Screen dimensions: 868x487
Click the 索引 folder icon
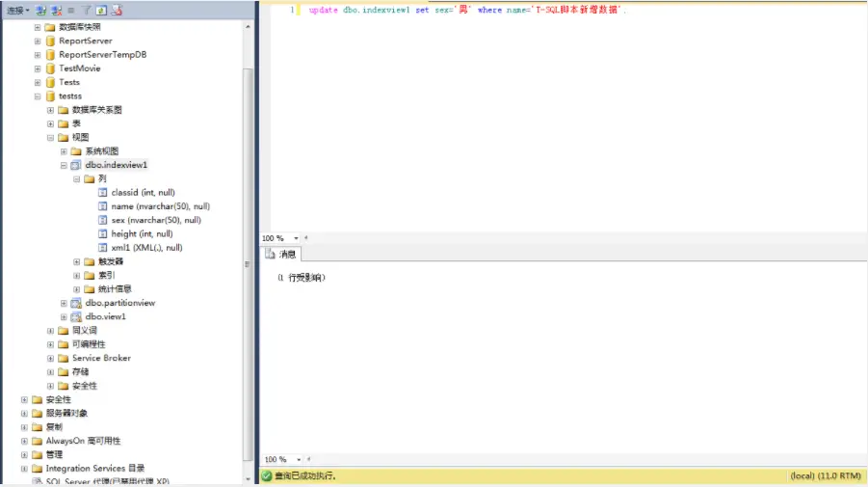click(90, 276)
